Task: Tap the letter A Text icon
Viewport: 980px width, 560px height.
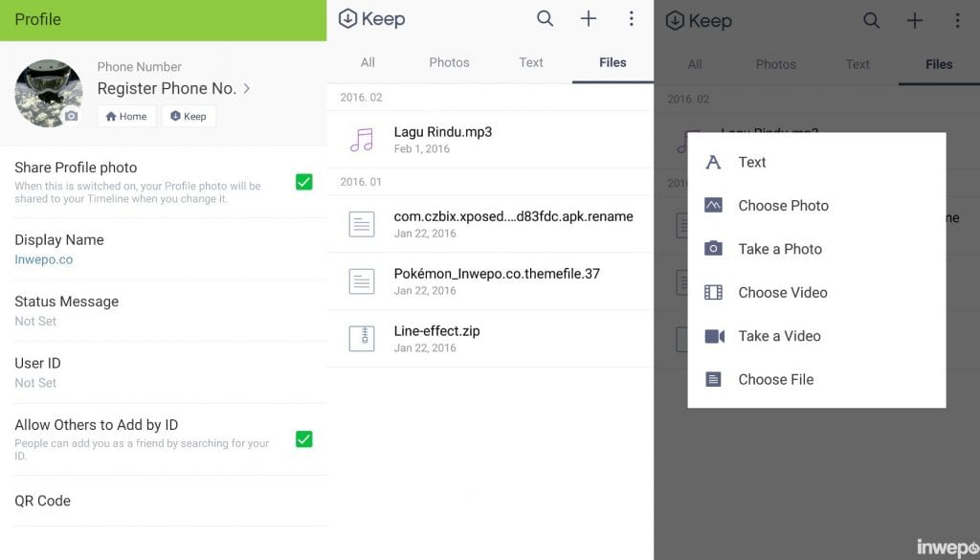Action: coord(713,163)
